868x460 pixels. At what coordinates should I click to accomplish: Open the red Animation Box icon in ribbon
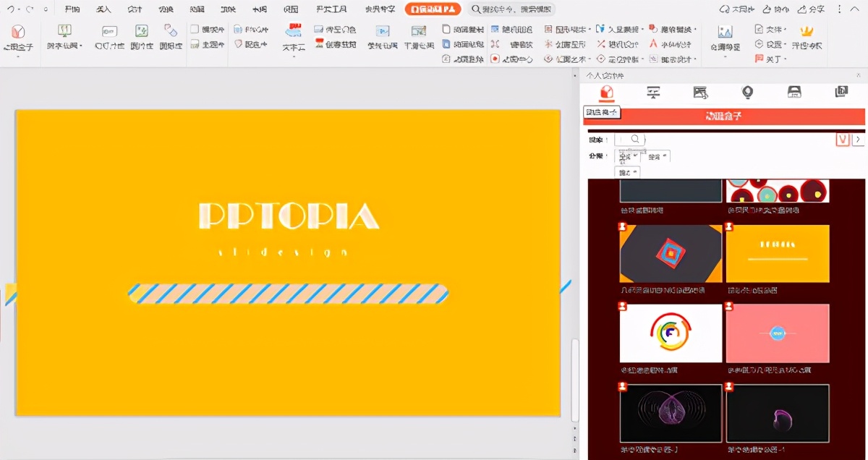(18, 33)
